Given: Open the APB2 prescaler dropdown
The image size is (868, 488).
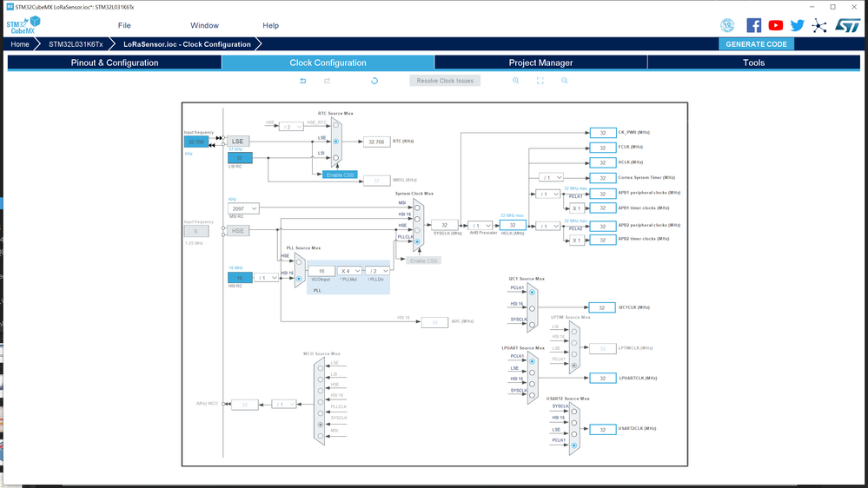Looking at the screenshot, I should click(x=548, y=227).
